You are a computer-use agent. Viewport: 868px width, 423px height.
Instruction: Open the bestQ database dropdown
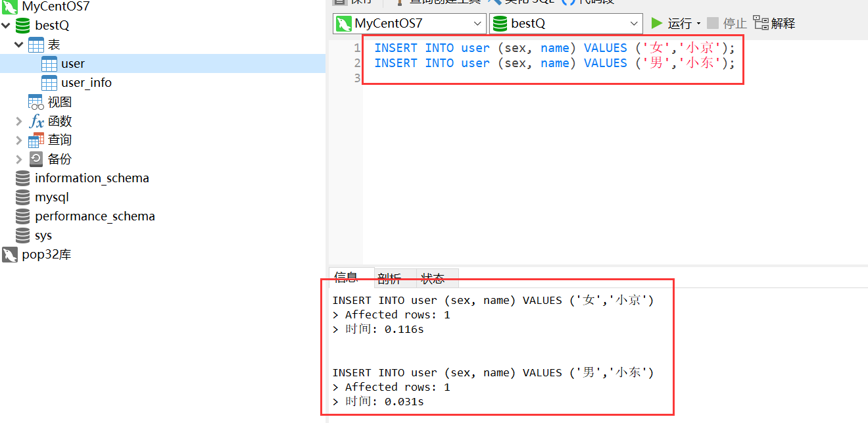pyautogui.click(x=635, y=24)
